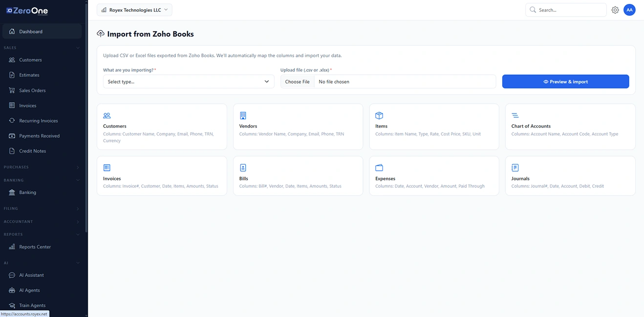
Task: Click the ZeroOne logo
Action: click(x=27, y=10)
